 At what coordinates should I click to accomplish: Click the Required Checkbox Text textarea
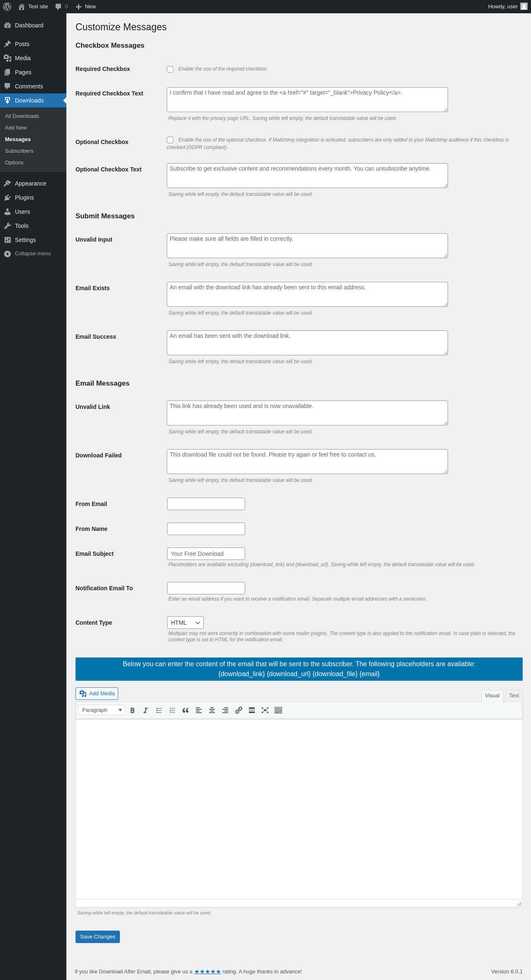coord(307,100)
